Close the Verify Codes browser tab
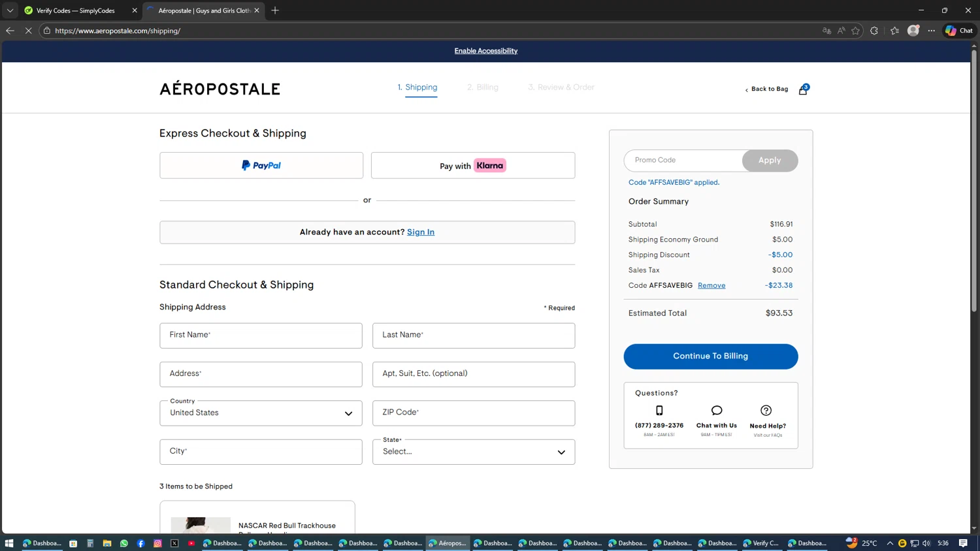The width and height of the screenshot is (980, 551). [135, 10]
